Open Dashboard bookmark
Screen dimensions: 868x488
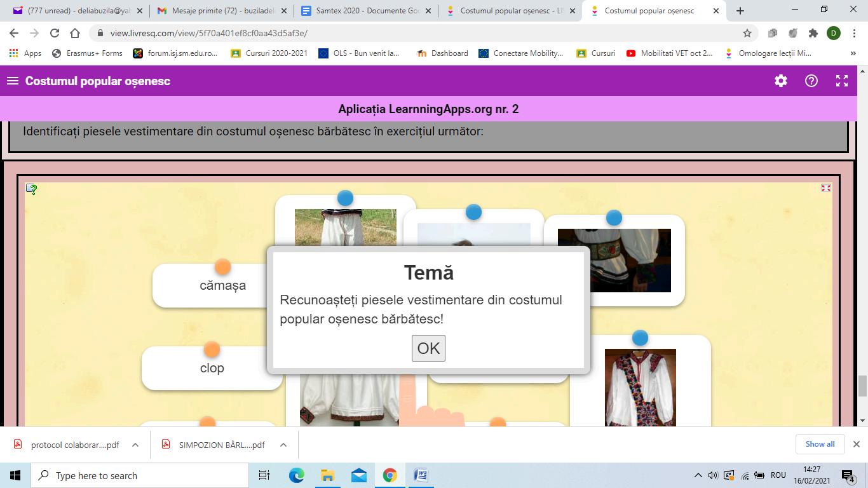pyautogui.click(x=442, y=53)
